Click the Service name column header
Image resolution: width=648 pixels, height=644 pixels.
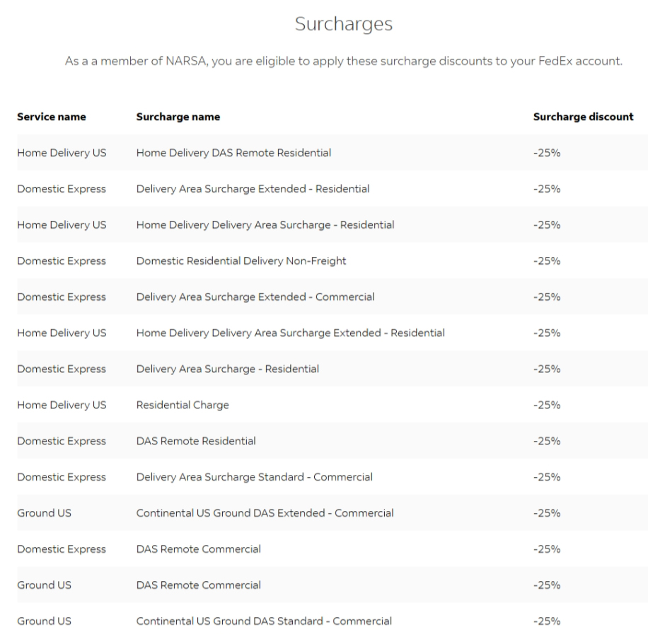click(52, 117)
